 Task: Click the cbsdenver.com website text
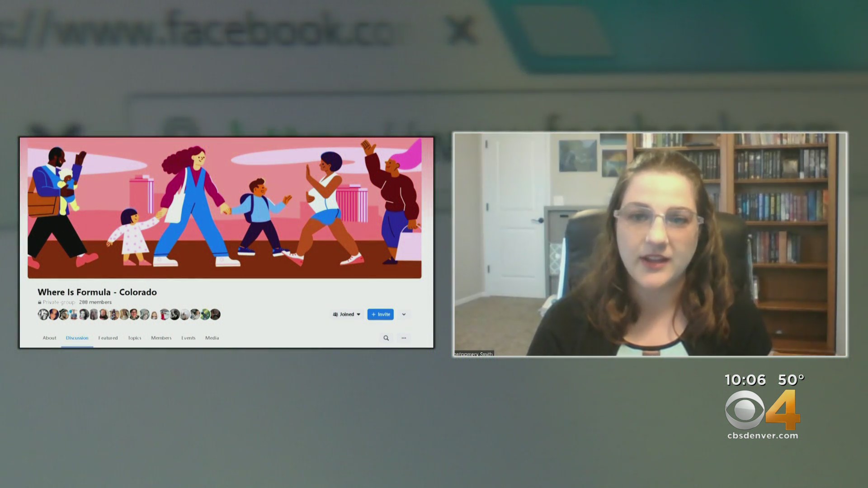click(x=763, y=436)
